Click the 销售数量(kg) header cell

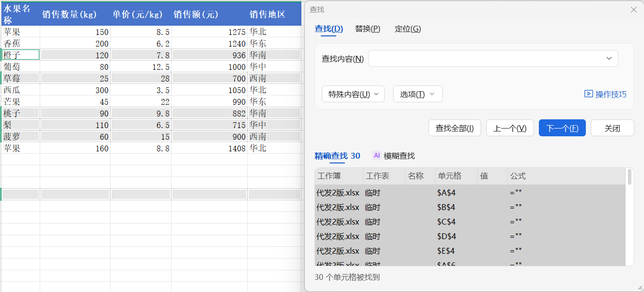75,14
